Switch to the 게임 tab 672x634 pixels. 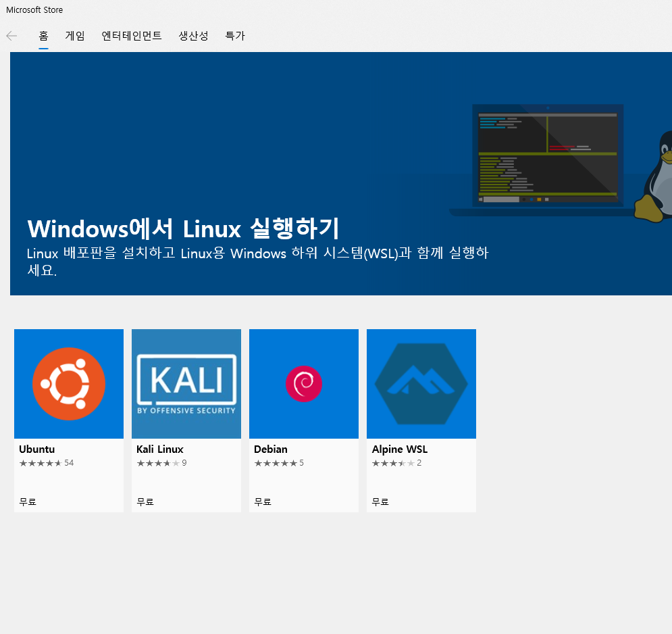pyautogui.click(x=75, y=36)
